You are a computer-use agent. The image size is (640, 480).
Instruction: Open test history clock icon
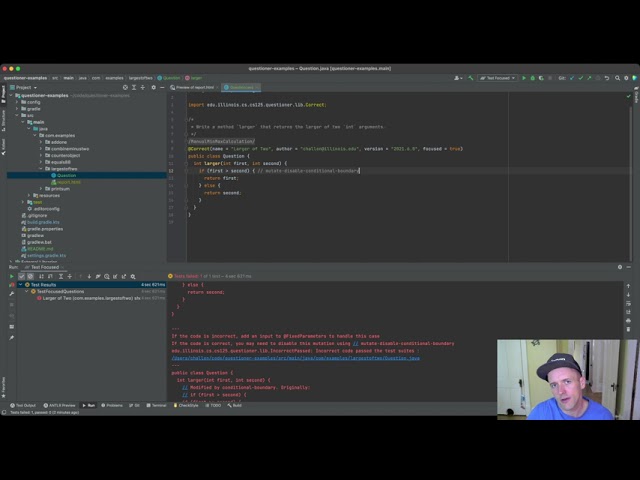tap(107, 276)
